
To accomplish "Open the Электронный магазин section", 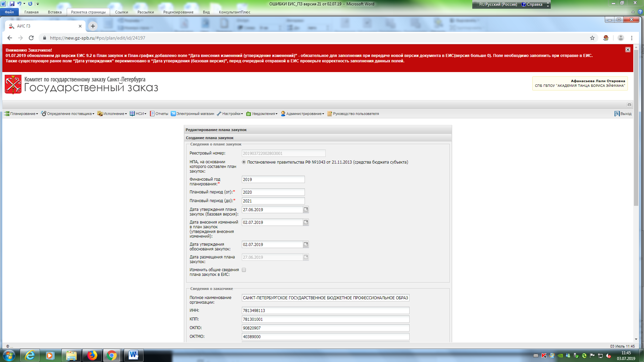I will 192,114.
